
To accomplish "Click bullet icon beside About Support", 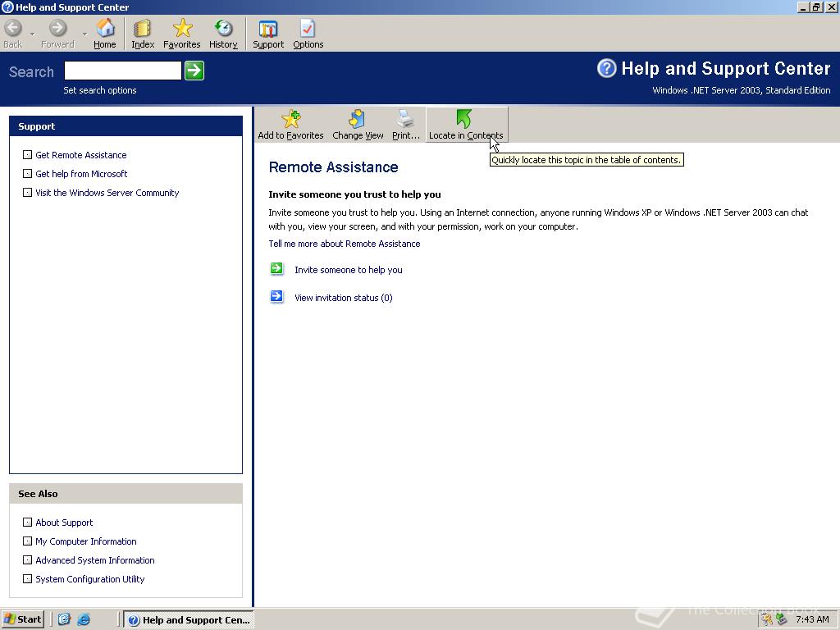I will pyautogui.click(x=27, y=523).
